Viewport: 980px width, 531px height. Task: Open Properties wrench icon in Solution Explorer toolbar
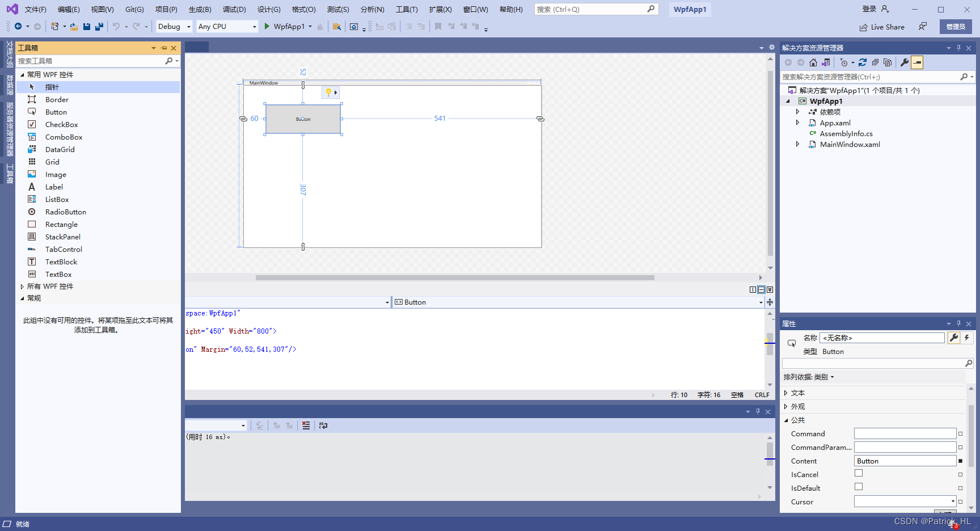(x=905, y=62)
